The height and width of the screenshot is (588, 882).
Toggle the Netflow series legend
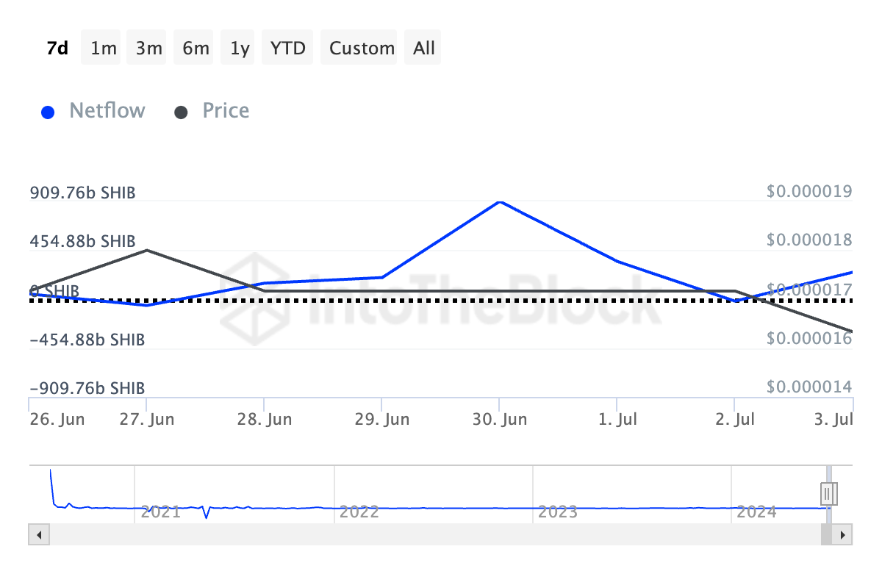click(x=107, y=111)
